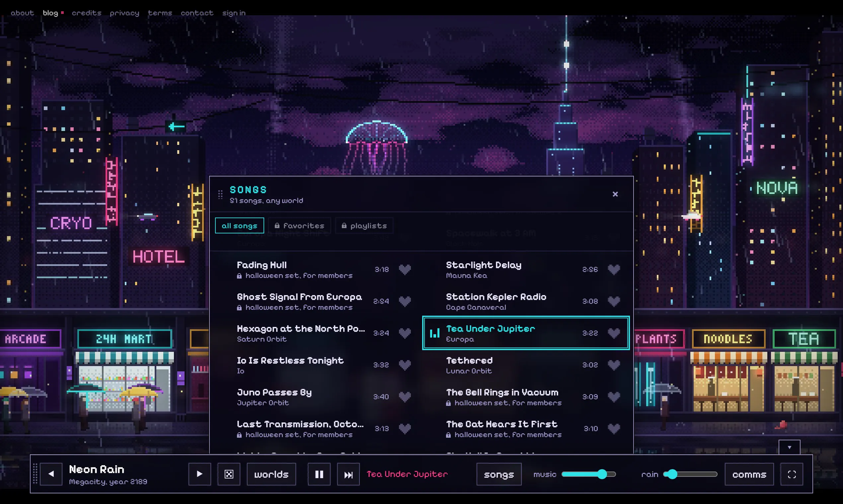
Task: Go to previous world with left arrow
Action: pos(51,474)
